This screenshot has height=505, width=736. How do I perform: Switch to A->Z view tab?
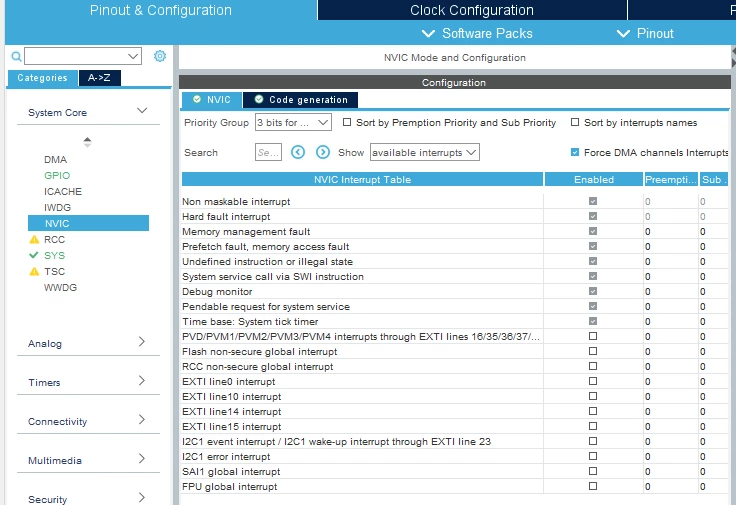coord(100,78)
